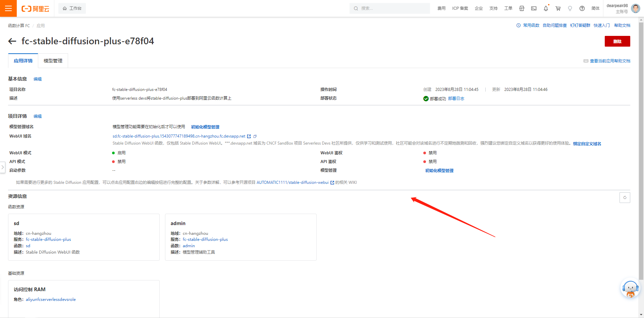Screen dimensions: 644x318
Task: Click the admin card title
Action: pyautogui.click(x=178, y=223)
